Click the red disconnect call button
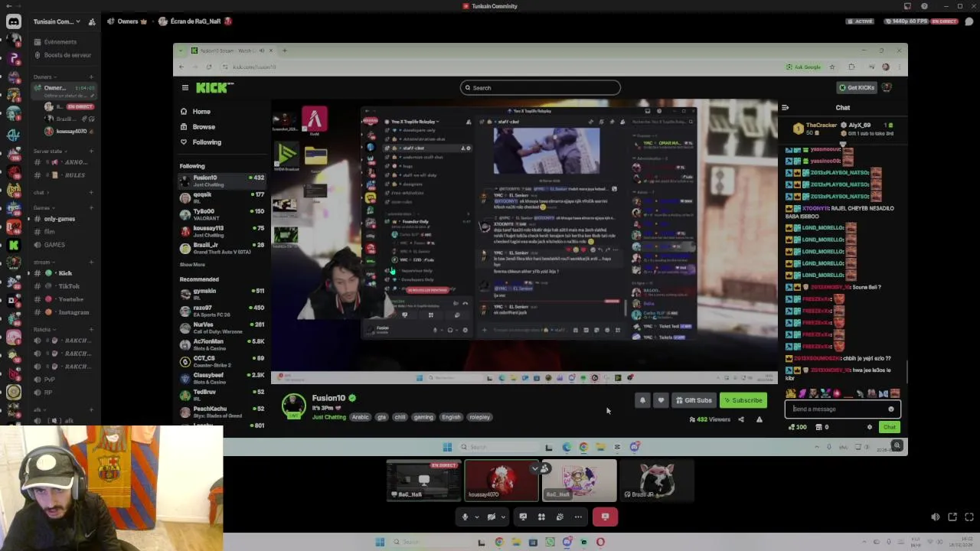The height and width of the screenshot is (551, 980). click(x=605, y=517)
